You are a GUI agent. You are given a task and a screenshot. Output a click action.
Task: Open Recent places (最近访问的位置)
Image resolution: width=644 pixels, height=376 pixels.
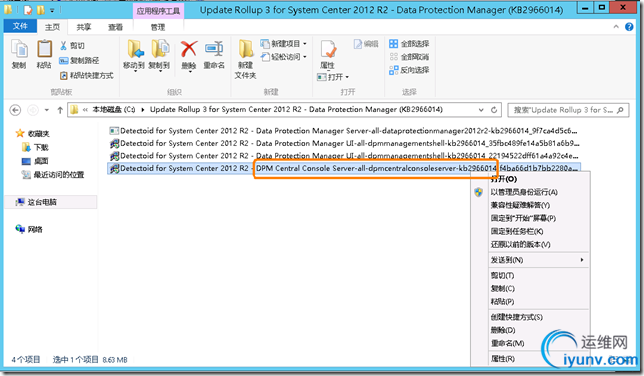[53, 175]
